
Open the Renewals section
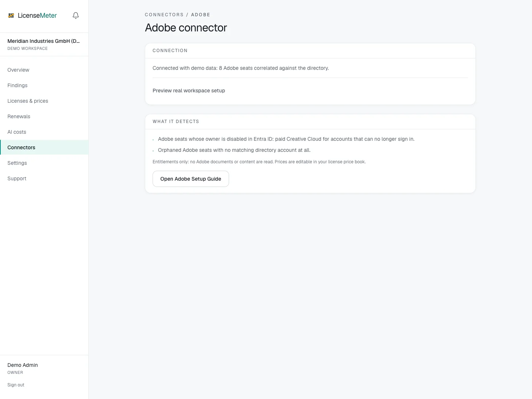point(44,116)
